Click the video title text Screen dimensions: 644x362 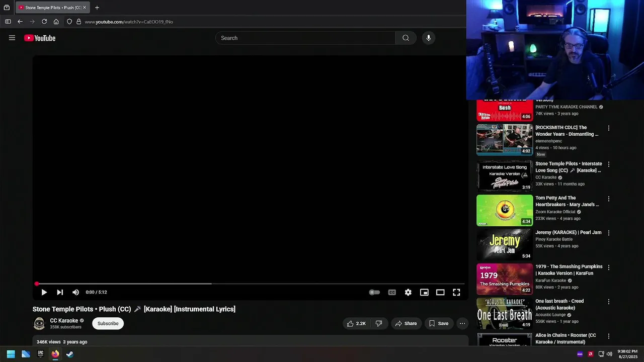tap(134, 309)
